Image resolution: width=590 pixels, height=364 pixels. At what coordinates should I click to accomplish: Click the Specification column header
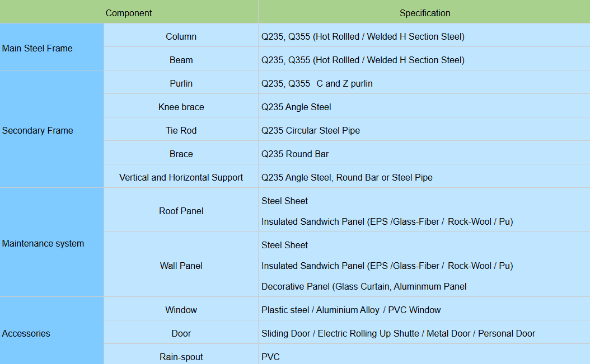pos(424,13)
